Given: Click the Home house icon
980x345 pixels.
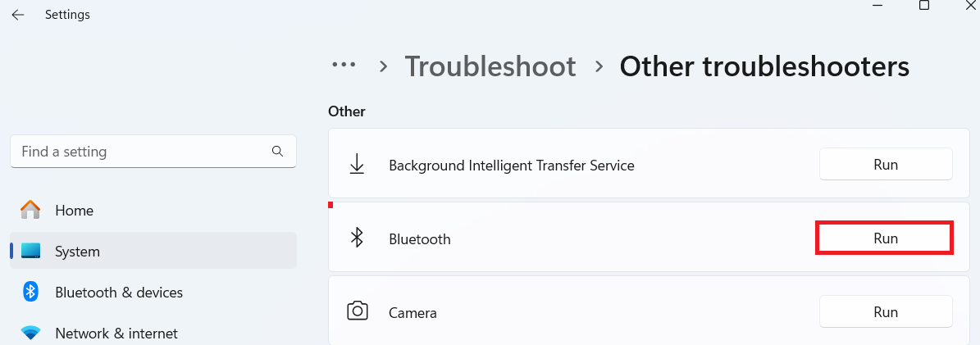Looking at the screenshot, I should (30, 211).
